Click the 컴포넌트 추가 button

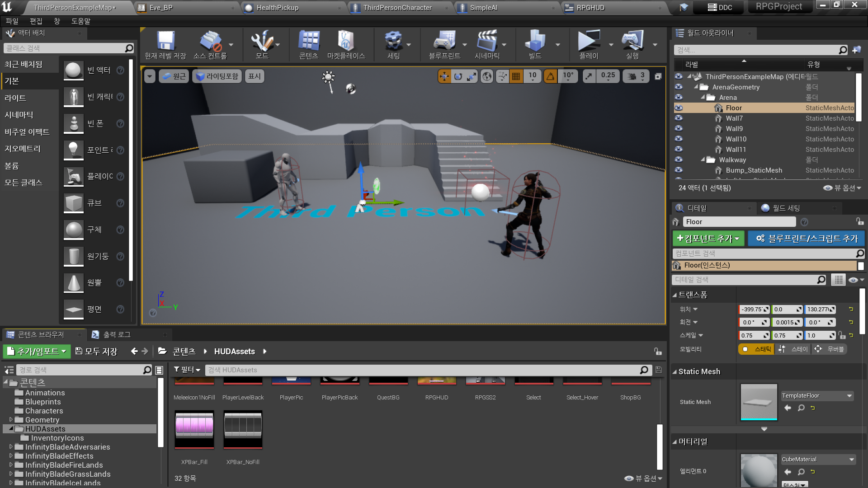tap(708, 238)
